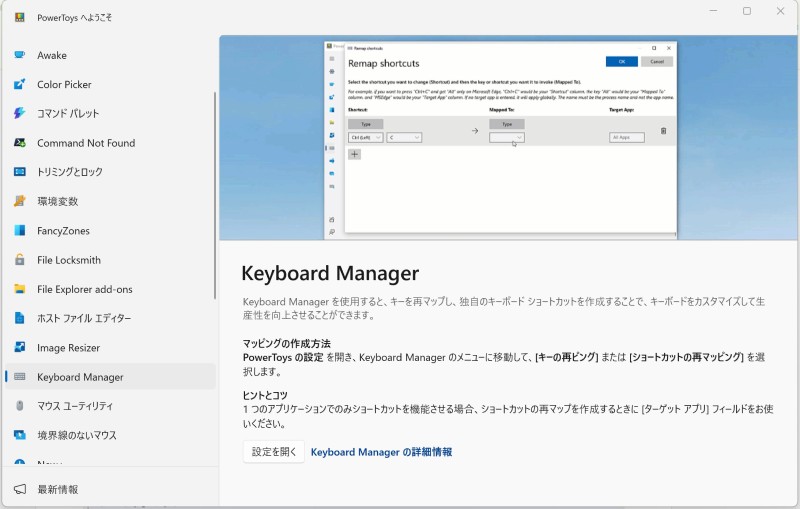Select the Keyboard Manager sidebar item
Image resolution: width=800 pixels, height=509 pixels.
[110, 377]
